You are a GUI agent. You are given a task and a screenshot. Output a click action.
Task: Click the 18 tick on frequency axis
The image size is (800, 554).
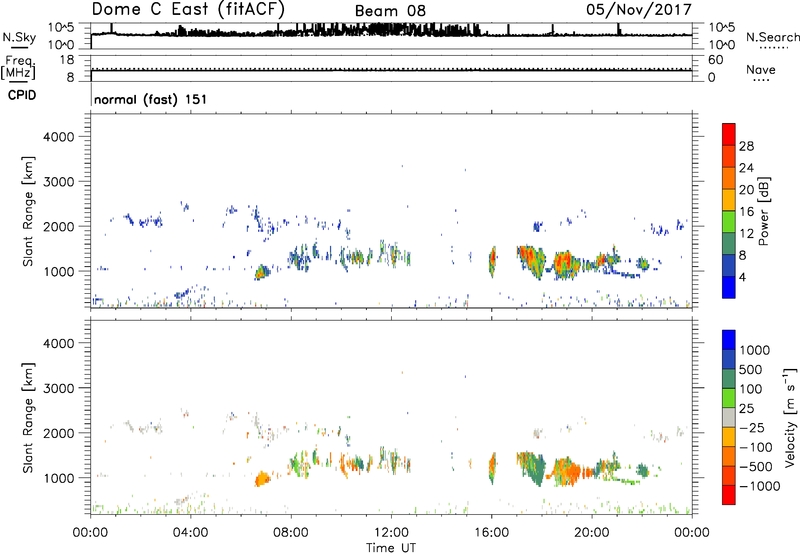[67, 60]
